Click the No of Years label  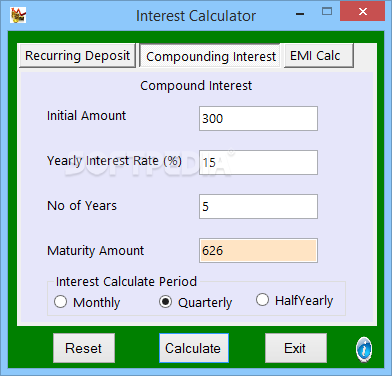point(82,206)
